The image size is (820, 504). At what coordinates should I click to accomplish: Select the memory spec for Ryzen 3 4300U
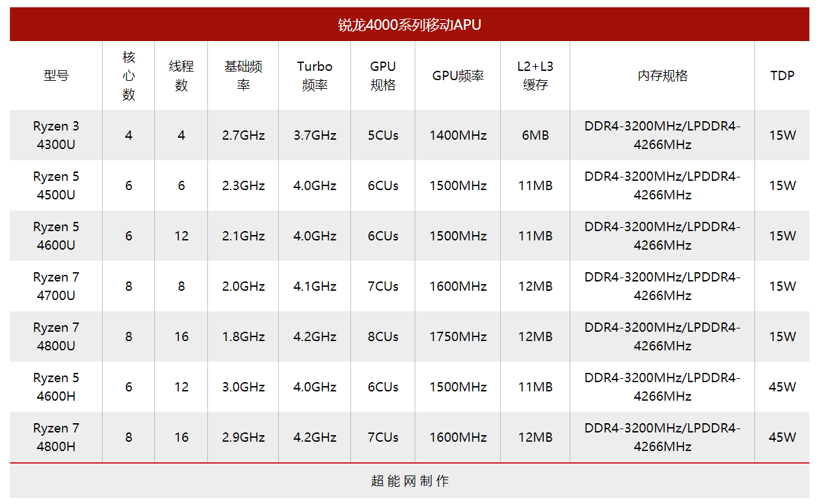click(662, 135)
